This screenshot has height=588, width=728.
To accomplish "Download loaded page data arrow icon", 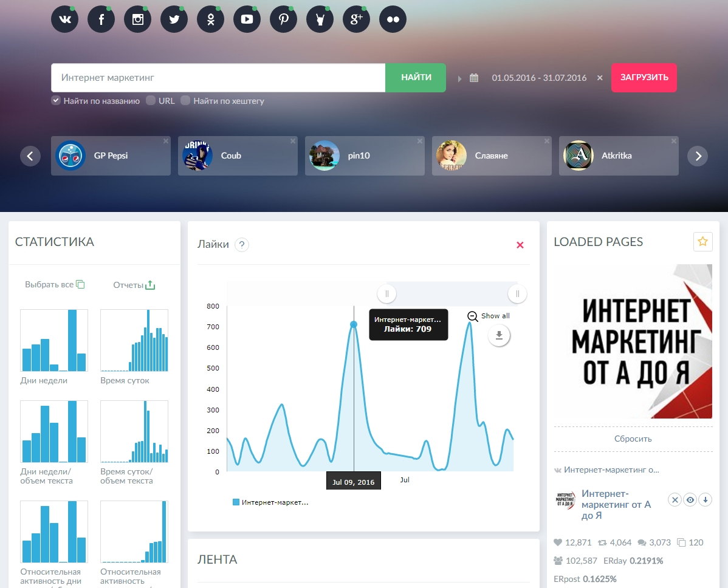I will click(x=706, y=500).
